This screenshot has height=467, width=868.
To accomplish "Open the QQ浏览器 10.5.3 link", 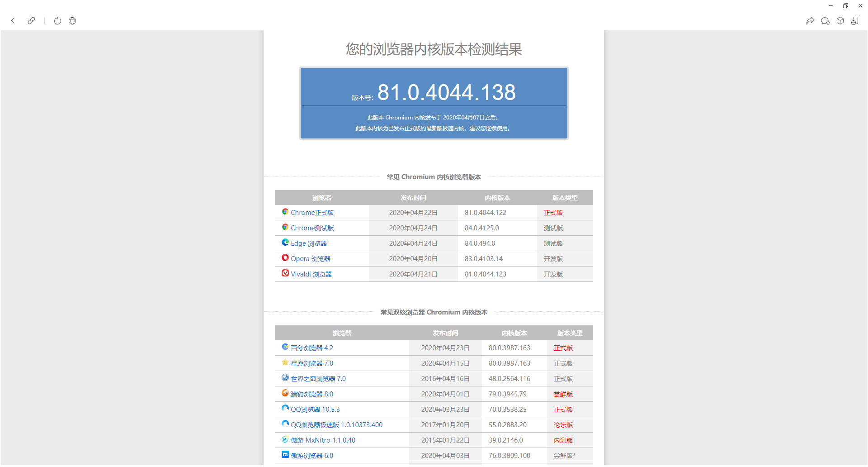I will coord(315,410).
